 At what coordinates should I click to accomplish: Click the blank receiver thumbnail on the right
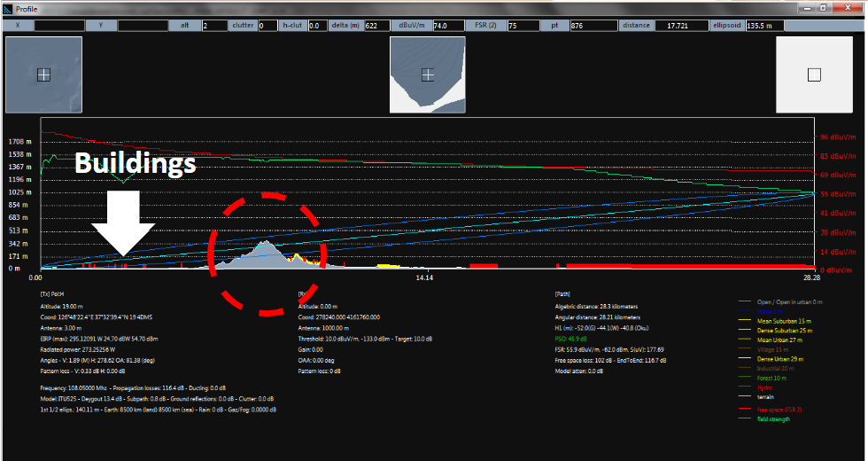(814, 75)
